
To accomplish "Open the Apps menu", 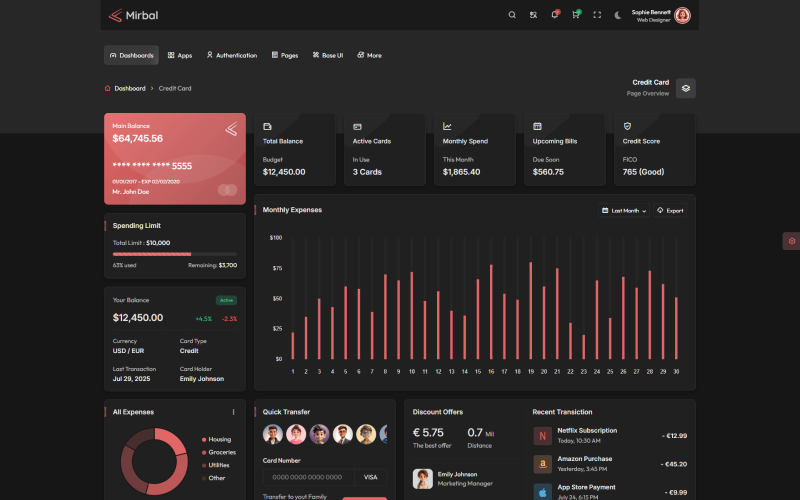I will (180, 55).
